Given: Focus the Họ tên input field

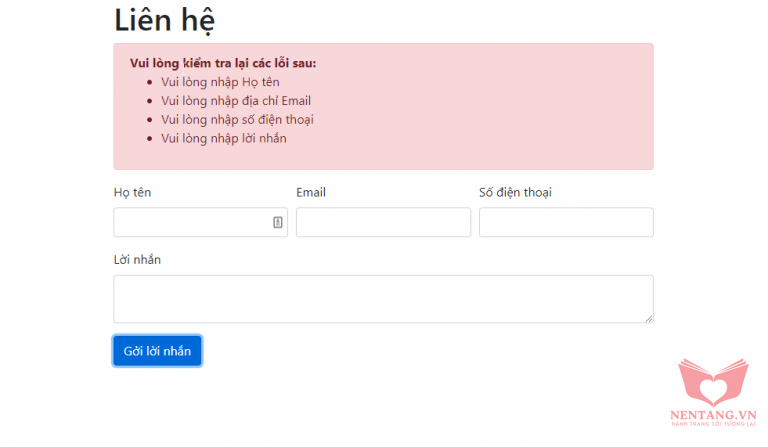Looking at the screenshot, I should pos(190,222).
